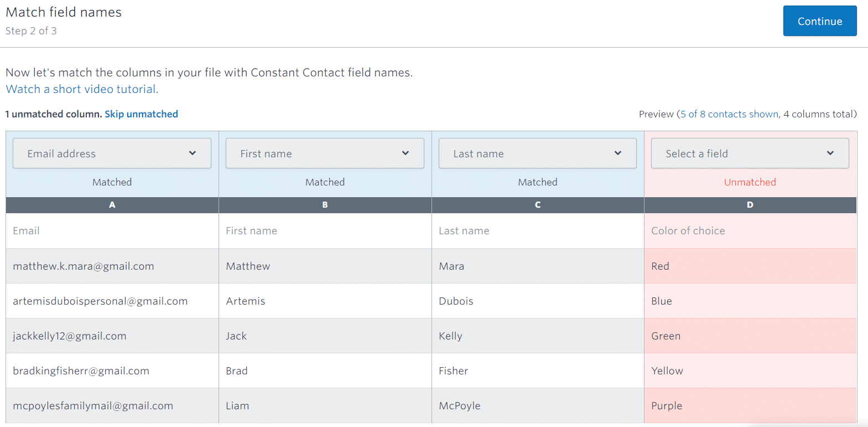Click the chevron in Select a field dropdown

(830, 153)
